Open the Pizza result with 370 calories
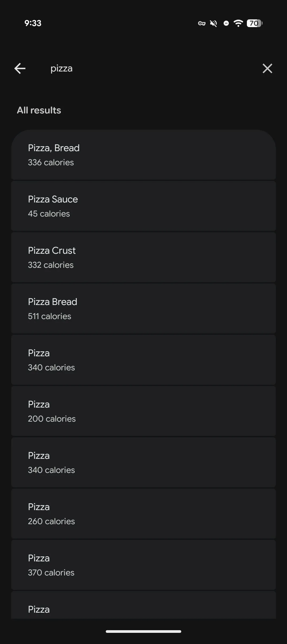Screen dimensions: 287x644 [143, 565]
